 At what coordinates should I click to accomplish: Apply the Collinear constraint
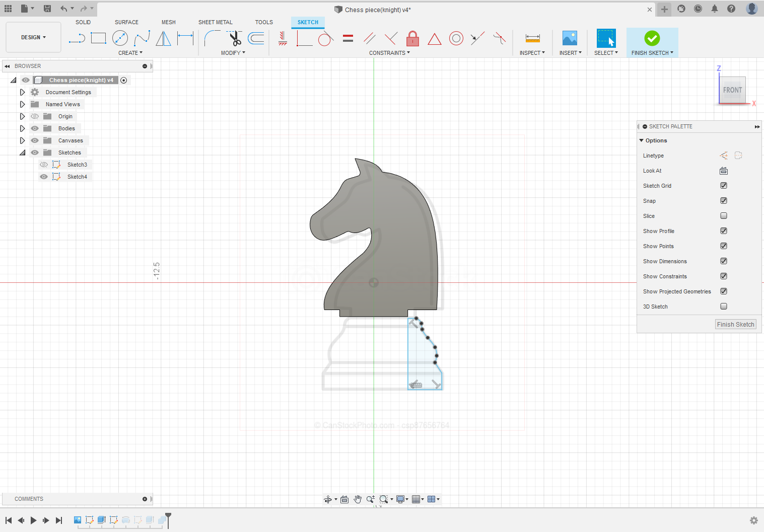coord(477,38)
